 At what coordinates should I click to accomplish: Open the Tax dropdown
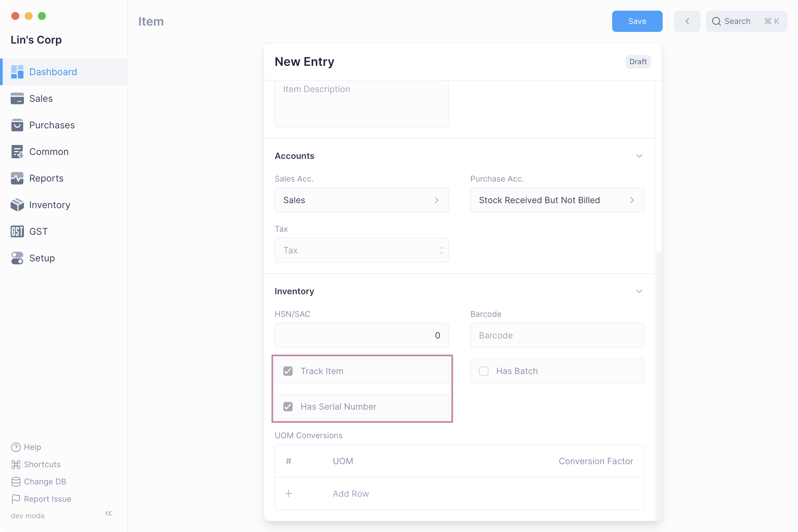tap(362, 250)
